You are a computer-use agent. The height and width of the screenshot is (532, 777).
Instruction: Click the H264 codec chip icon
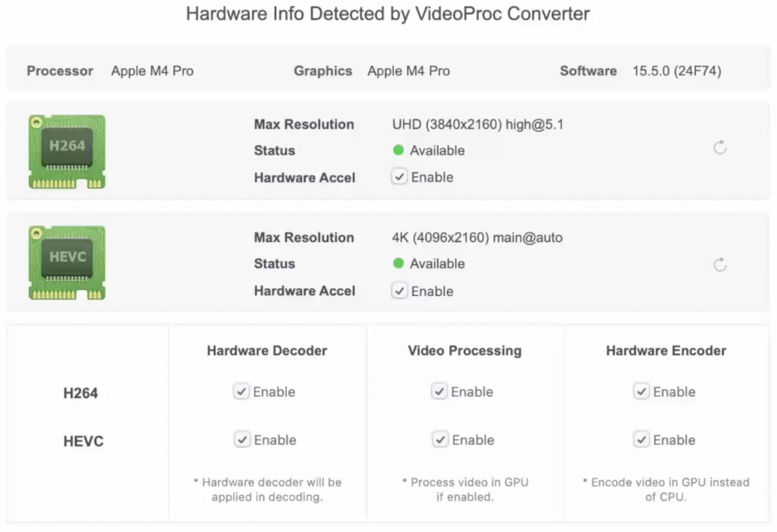[x=66, y=151]
